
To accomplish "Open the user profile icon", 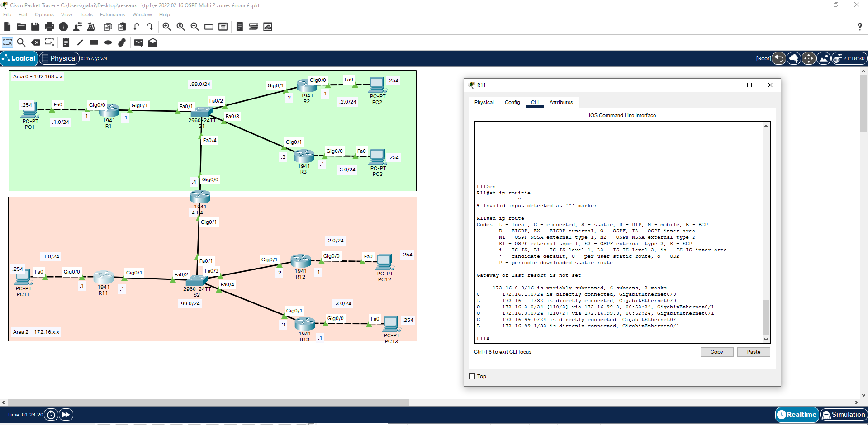I will click(x=77, y=27).
